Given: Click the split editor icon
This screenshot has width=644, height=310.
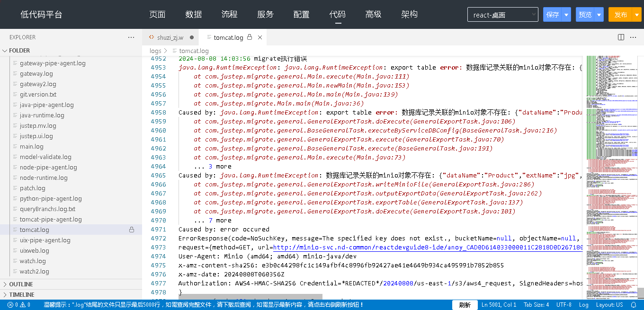Looking at the screenshot, I should [x=621, y=37].
